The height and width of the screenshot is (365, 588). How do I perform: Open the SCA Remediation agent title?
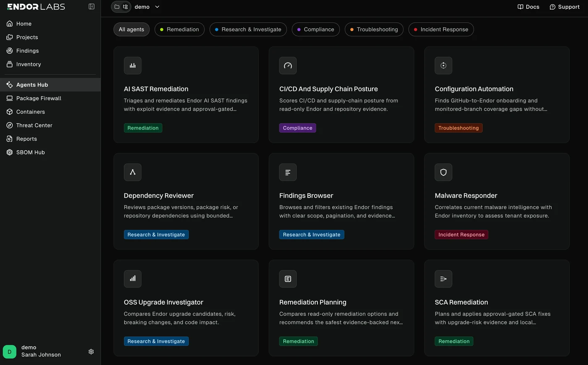click(x=461, y=302)
